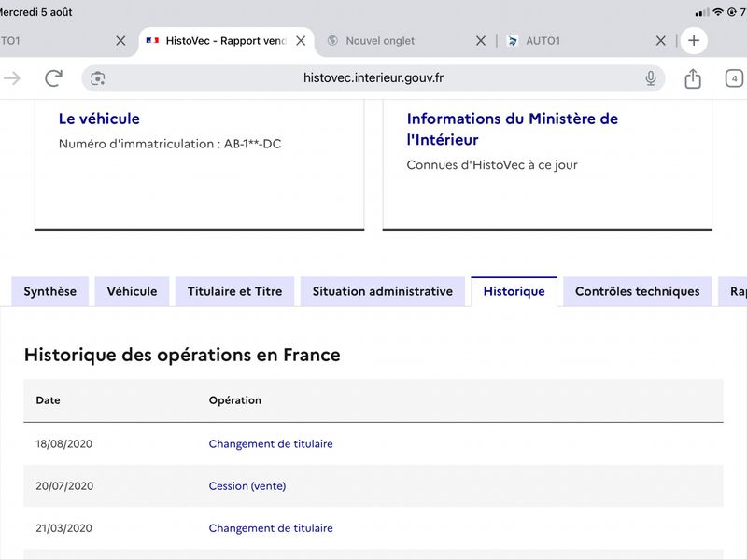Tap the Google Lens icon in address bar

tap(98, 78)
